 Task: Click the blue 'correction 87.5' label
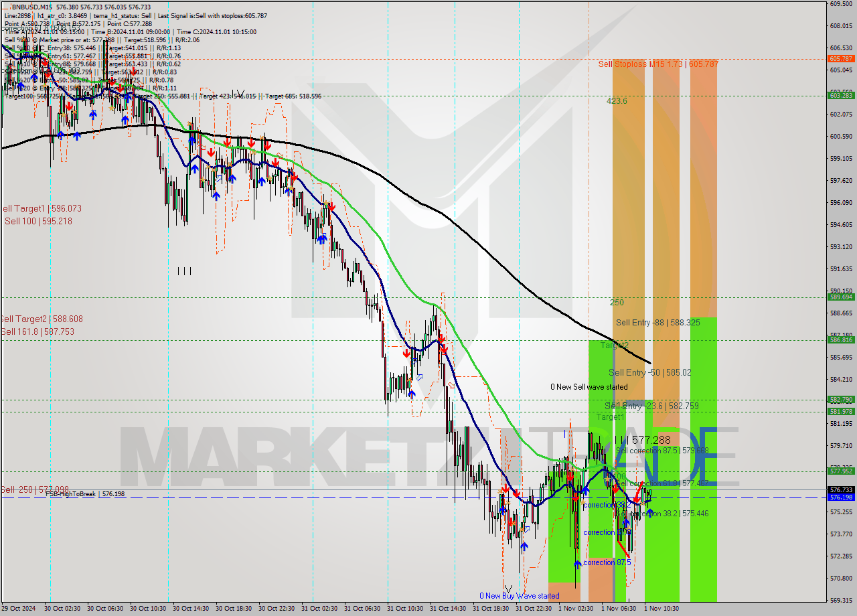tap(608, 562)
